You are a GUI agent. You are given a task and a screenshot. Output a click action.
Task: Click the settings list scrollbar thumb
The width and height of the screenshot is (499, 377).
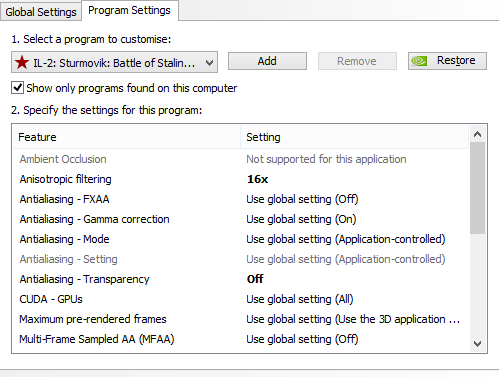click(x=477, y=188)
